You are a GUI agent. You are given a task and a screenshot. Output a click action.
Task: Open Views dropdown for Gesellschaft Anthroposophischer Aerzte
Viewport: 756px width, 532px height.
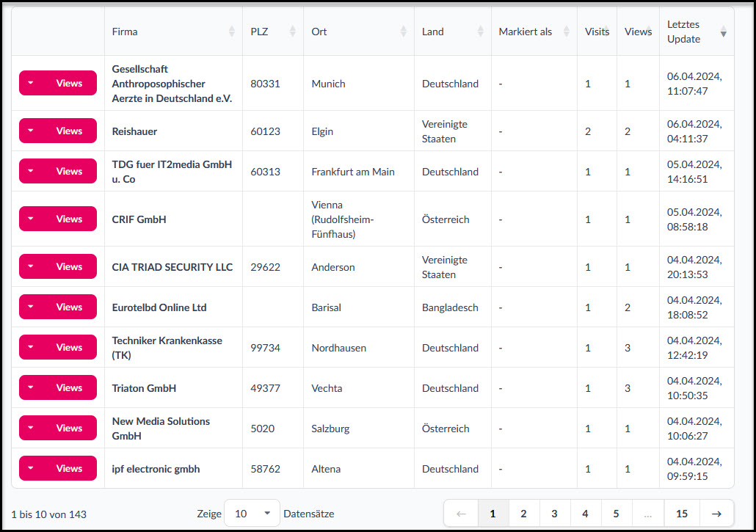pyautogui.click(x=58, y=83)
